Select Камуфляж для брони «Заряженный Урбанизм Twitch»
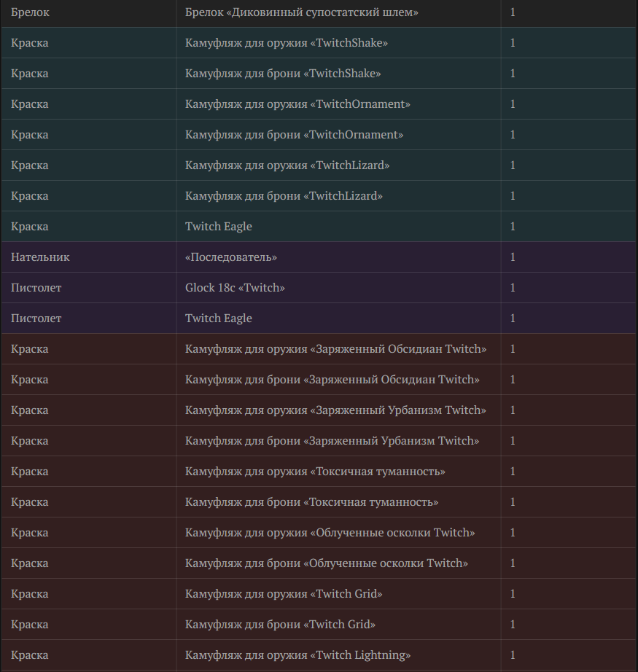638x672 pixels. [332, 440]
